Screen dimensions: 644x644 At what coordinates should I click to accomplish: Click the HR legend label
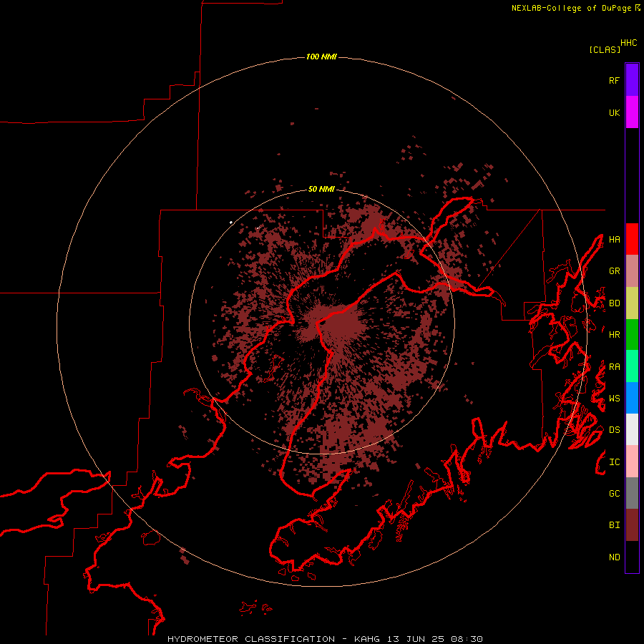614,335
